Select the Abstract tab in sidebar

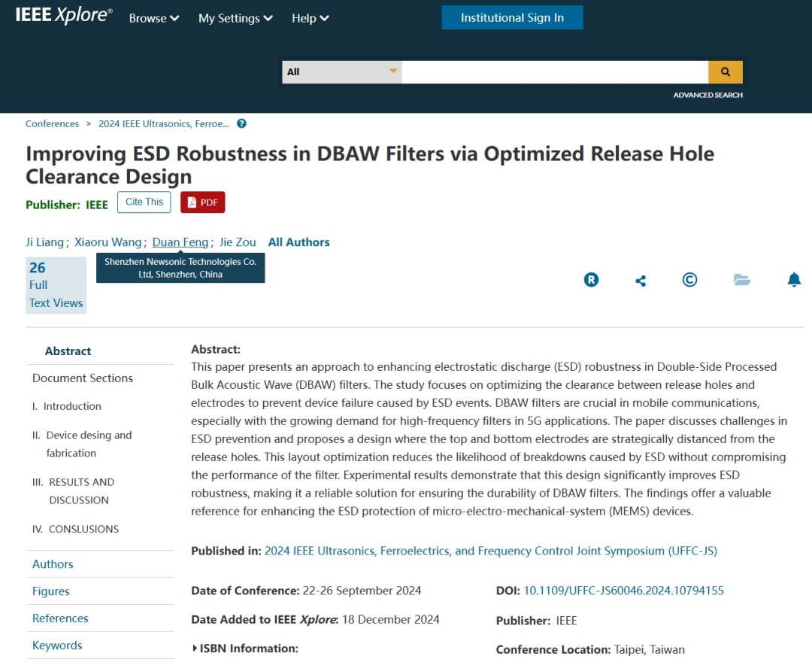click(x=68, y=351)
